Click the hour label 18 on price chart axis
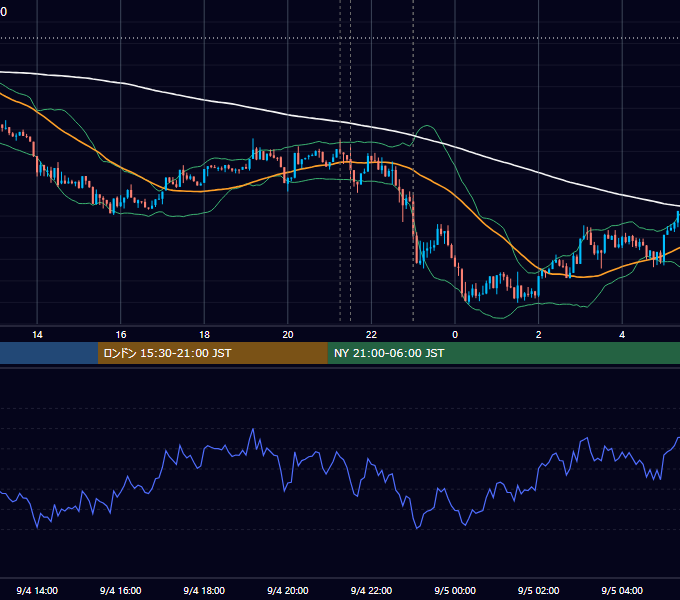This screenshot has height=600, width=680. tap(204, 335)
